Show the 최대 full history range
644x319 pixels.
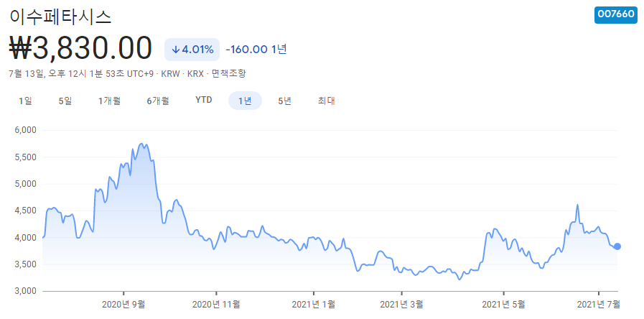(x=327, y=101)
